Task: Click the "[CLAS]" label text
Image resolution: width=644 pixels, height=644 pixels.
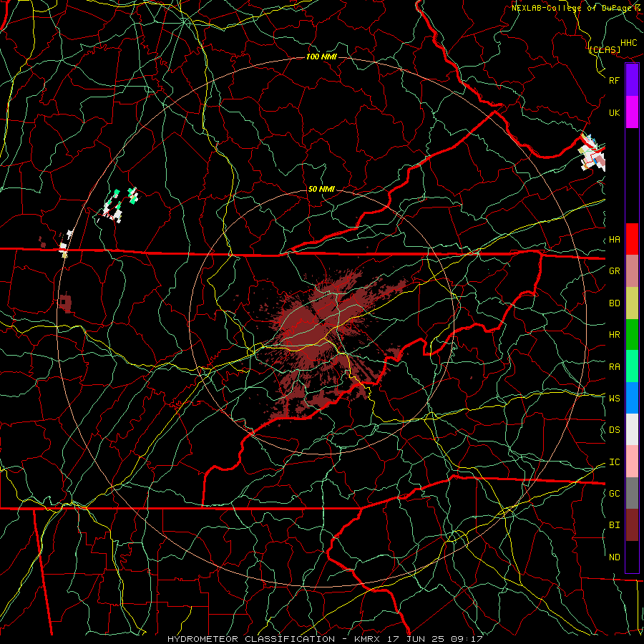Action: [605, 49]
